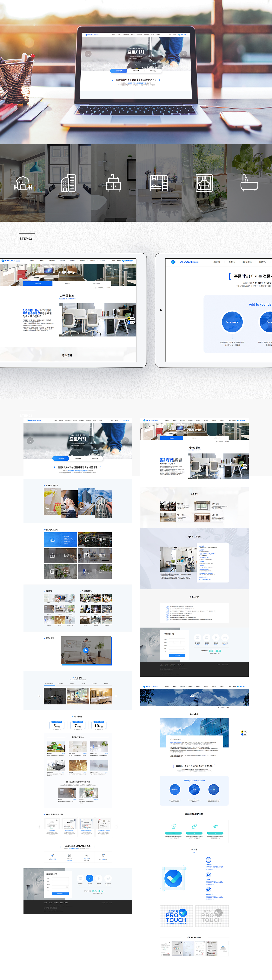The image size is (272, 980).
Task: Switch to the 사업장청소 tab in 시공 사례
Action: coord(61,684)
